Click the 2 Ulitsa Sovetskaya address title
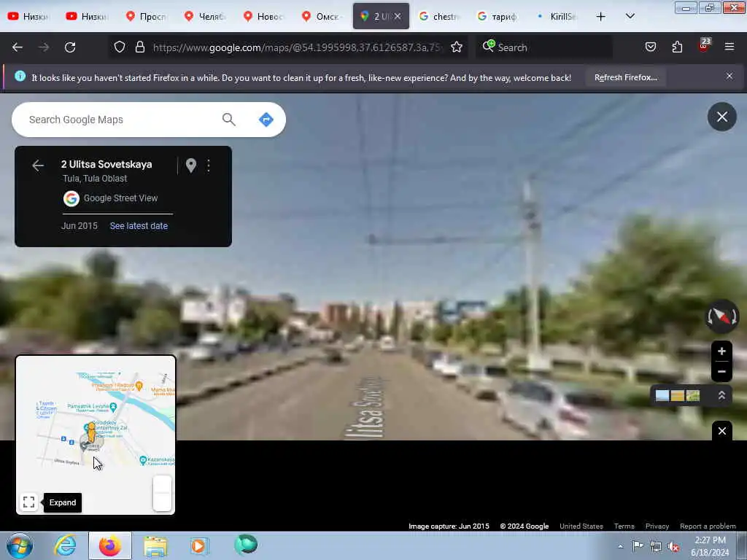Screen dimensions: 747x560 pyautogui.click(x=107, y=164)
